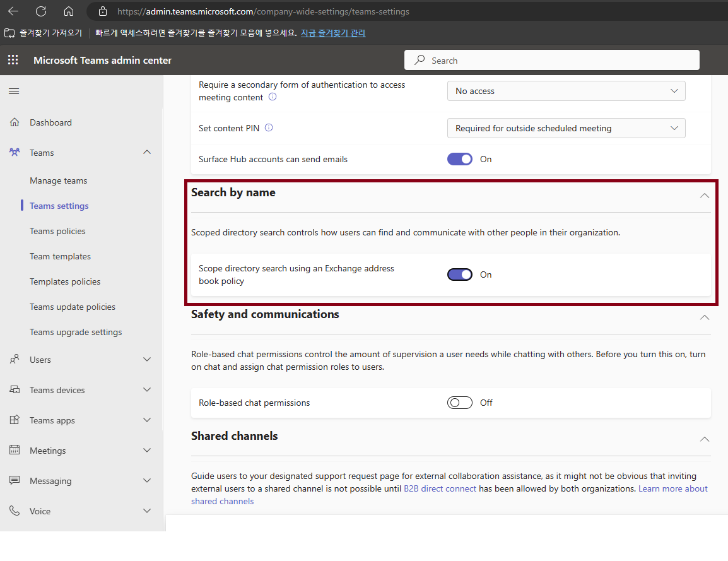Click 즐겨찾기 가져오기 in favorites bar

coord(50,33)
